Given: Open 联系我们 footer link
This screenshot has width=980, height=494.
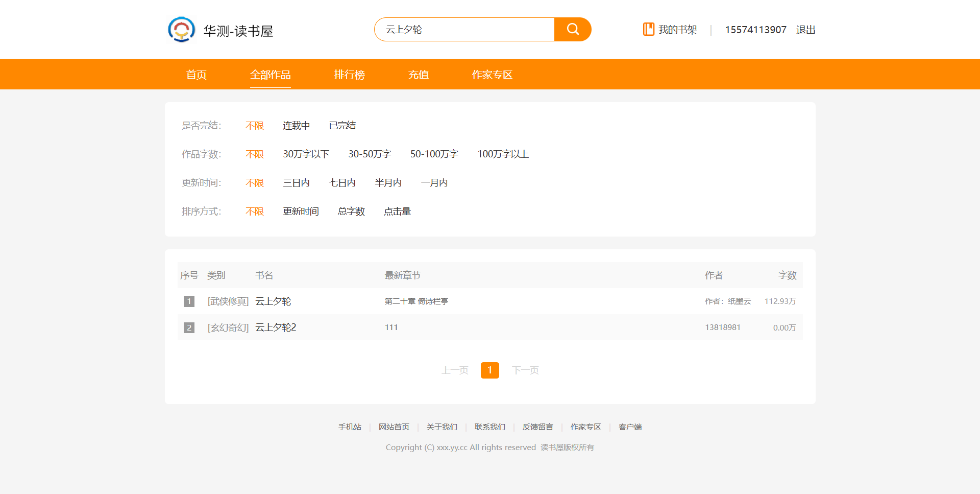Looking at the screenshot, I should (490, 427).
